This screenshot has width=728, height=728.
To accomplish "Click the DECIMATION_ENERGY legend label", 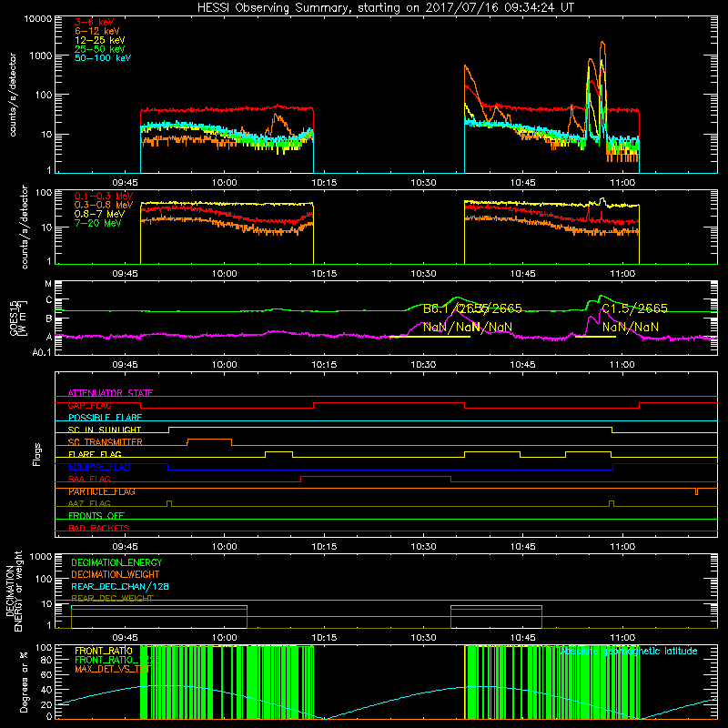I will coord(116,562).
